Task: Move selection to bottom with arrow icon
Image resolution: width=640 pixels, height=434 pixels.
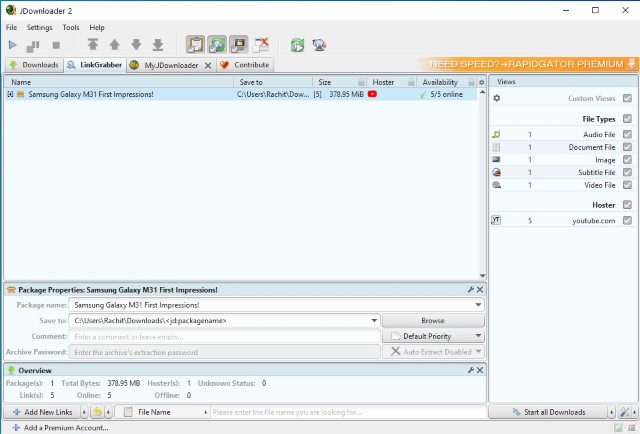Action: (158, 45)
